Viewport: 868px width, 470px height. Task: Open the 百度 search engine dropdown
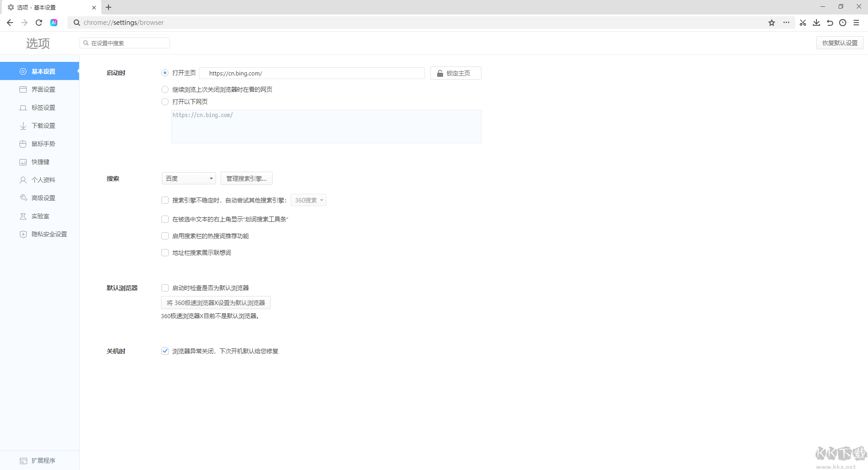click(x=189, y=179)
